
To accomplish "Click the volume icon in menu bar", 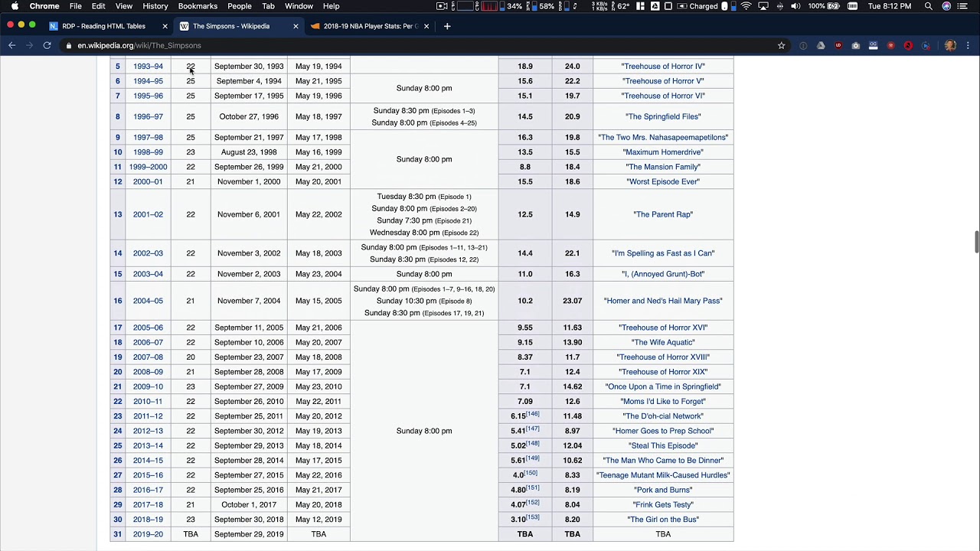I will (x=795, y=6).
